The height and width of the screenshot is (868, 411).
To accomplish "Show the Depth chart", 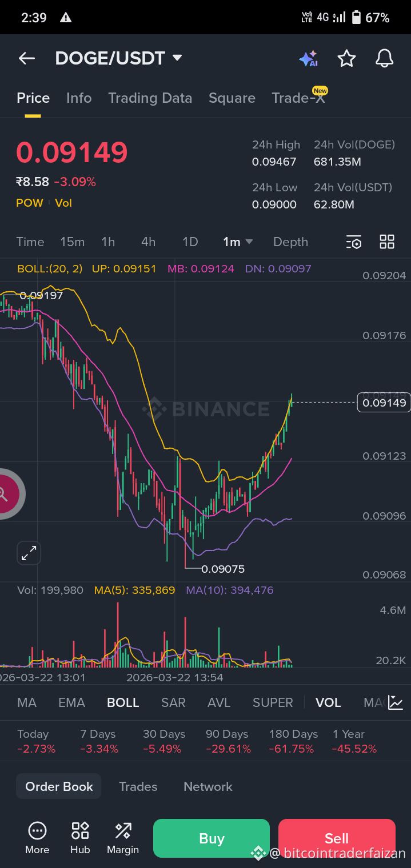I will (x=290, y=242).
